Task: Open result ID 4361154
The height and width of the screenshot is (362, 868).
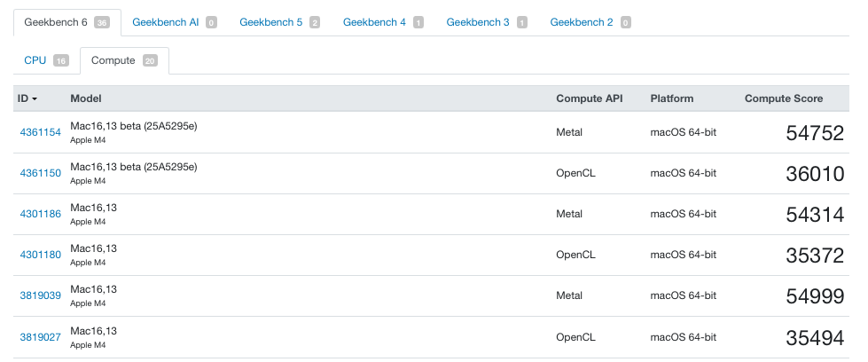Action: (40, 132)
